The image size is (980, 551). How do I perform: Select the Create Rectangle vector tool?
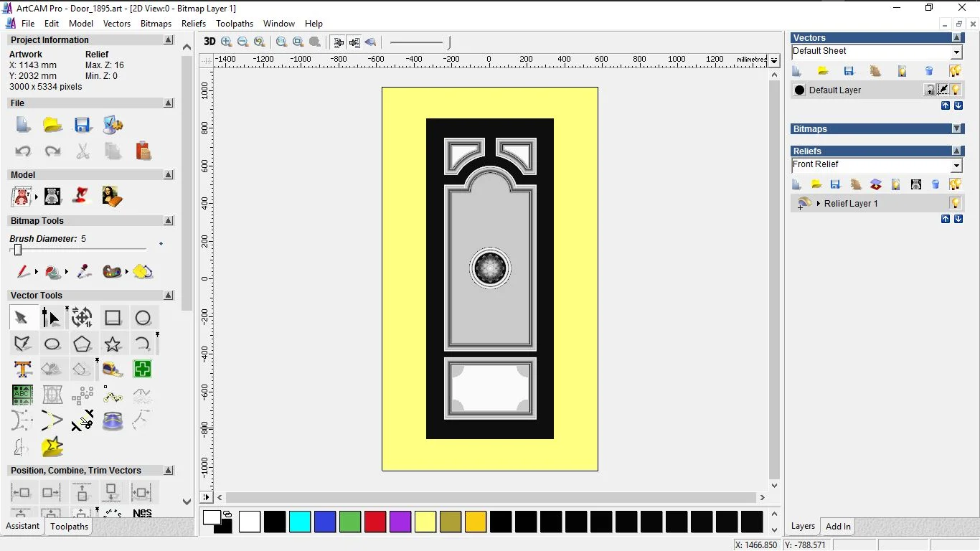(113, 317)
